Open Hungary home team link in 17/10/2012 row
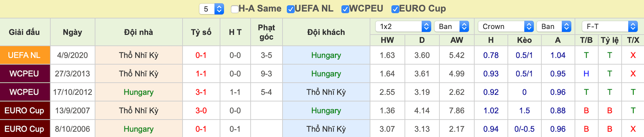The image size is (644, 137). (x=138, y=92)
